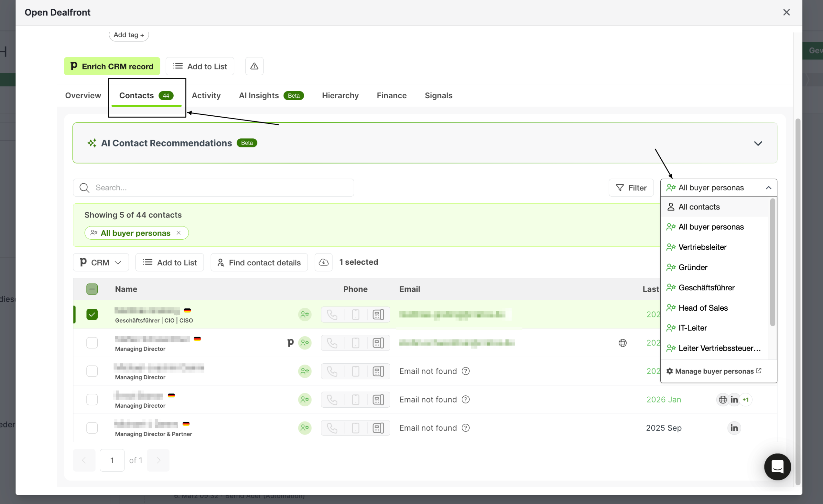
Task: Click the landline phone icon in the first contact row
Action: 378,314
